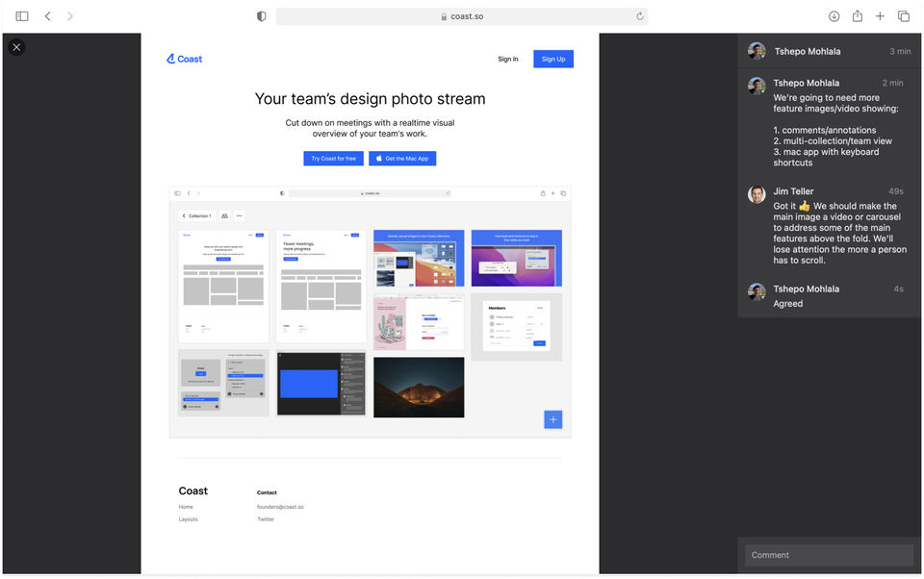This screenshot has width=924, height=579.
Task: Click the Jim Teller commenter name
Action: [793, 191]
